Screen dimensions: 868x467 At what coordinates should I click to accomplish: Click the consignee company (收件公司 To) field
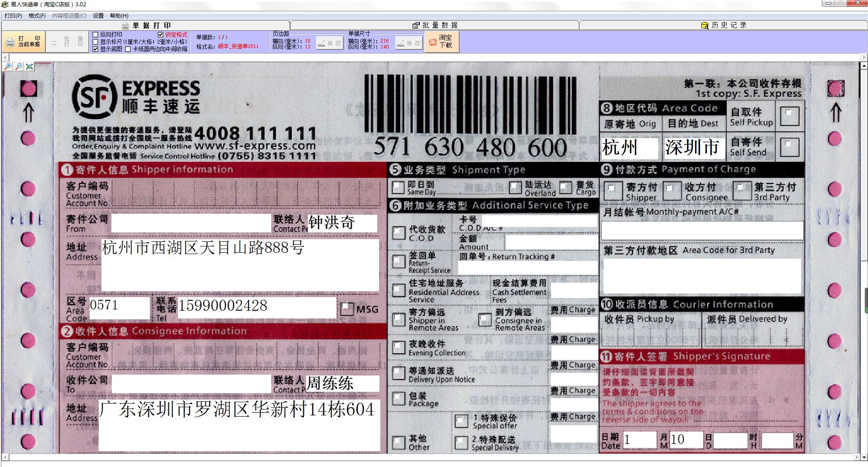191,384
